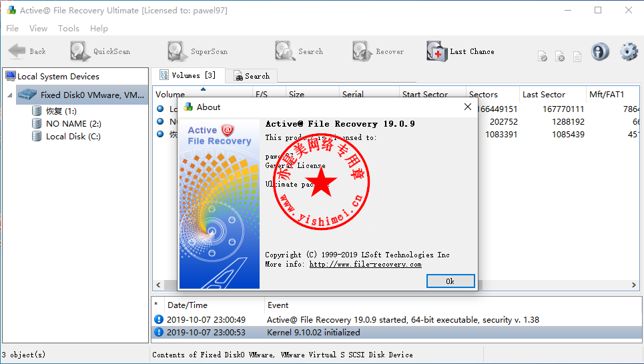The image size is (644, 364).
Task: Click the QuickScan toolbar icon
Action: [80, 51]
